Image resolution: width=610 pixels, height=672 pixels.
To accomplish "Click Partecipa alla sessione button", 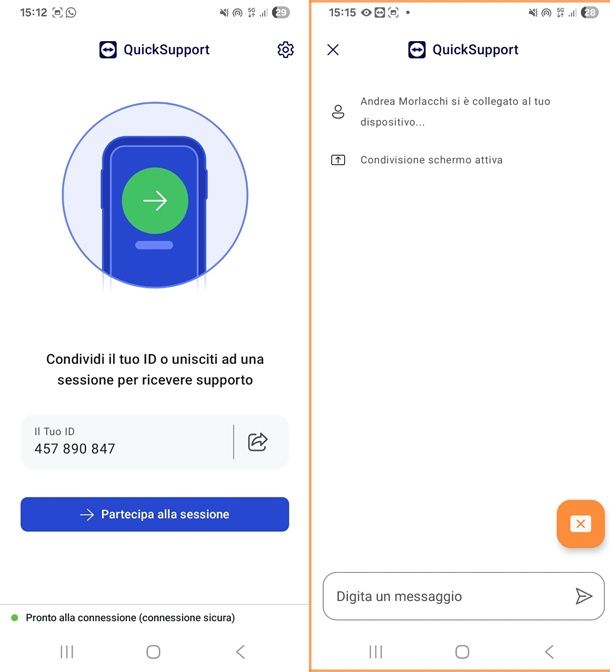I will (x=155, y=514).
